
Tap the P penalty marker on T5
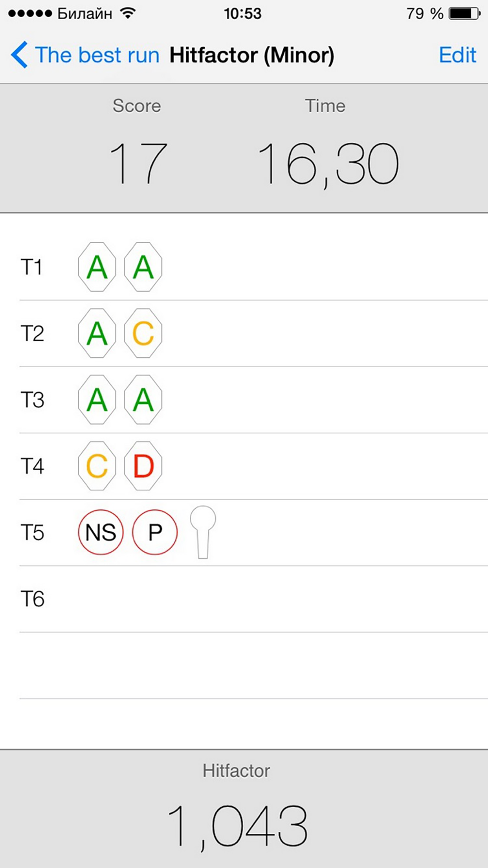pyautogui.click(x=155, y=532)
